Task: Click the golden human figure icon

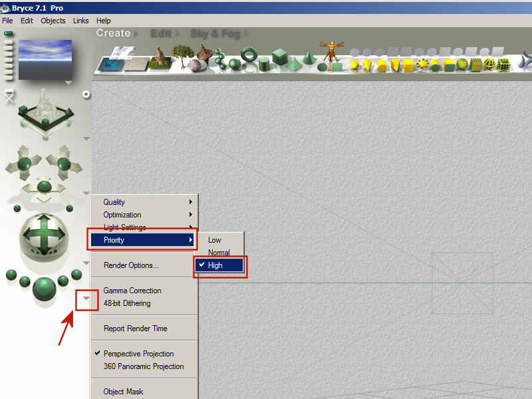Action: (x=331, y=52)
